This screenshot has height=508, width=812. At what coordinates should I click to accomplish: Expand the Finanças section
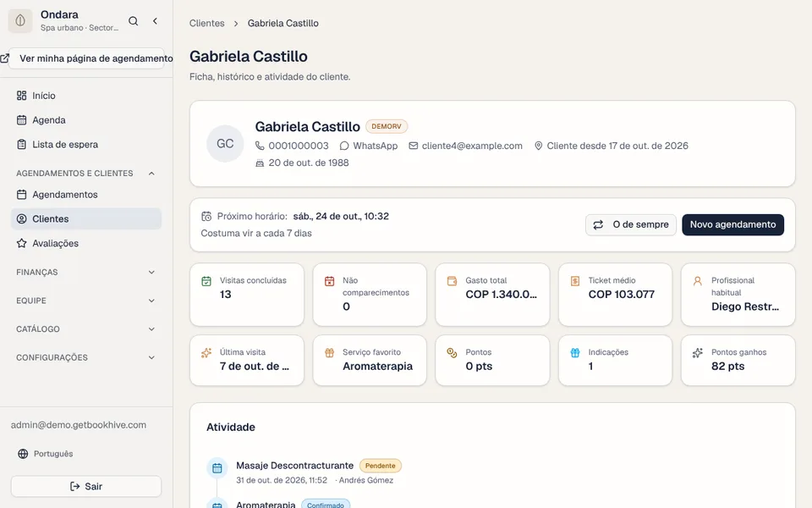coord(86,272)
